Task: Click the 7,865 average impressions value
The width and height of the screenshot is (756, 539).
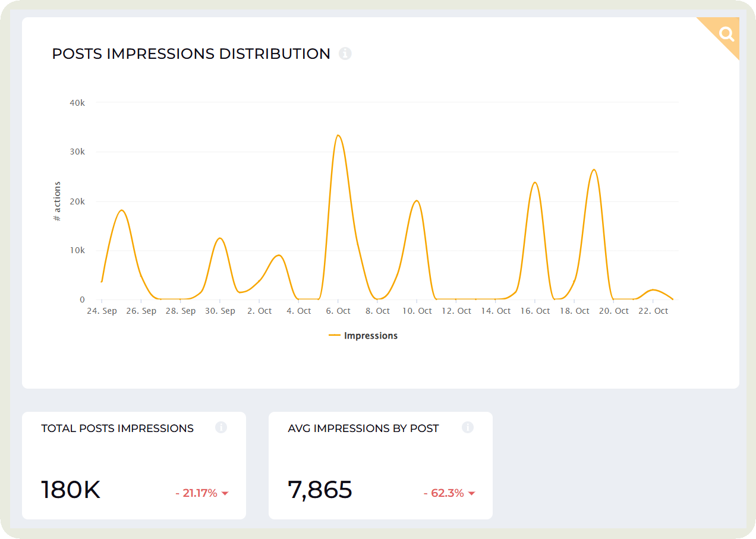Action: tap(320, 489)
